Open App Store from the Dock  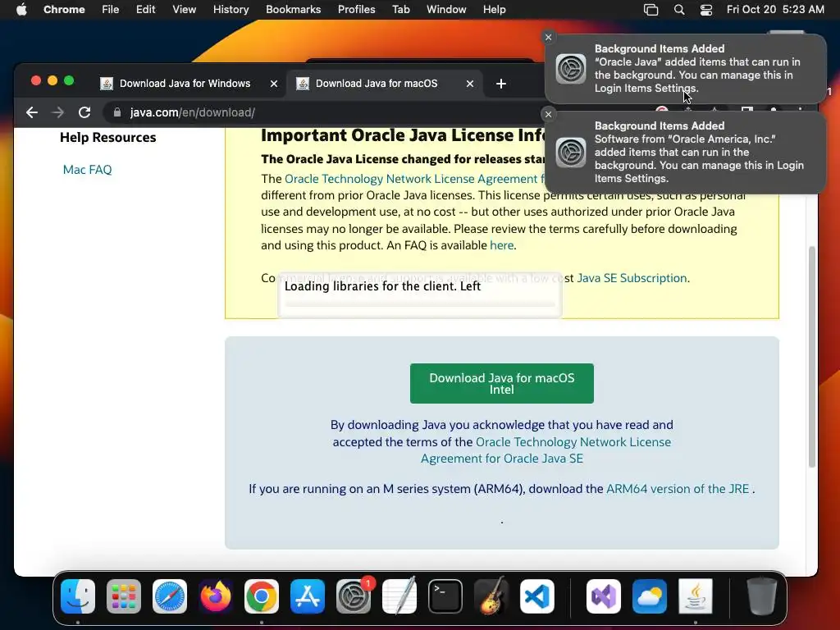(308, 596)
